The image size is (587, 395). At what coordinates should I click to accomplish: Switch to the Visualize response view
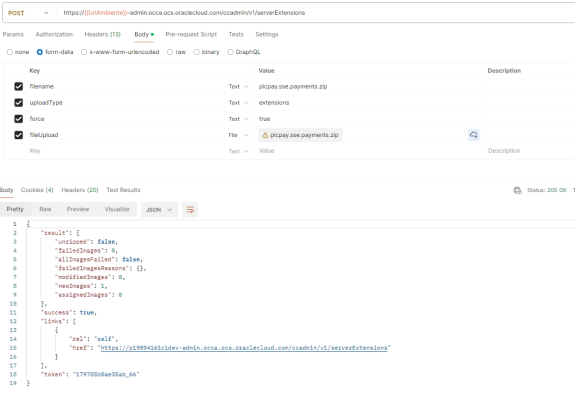117,209
